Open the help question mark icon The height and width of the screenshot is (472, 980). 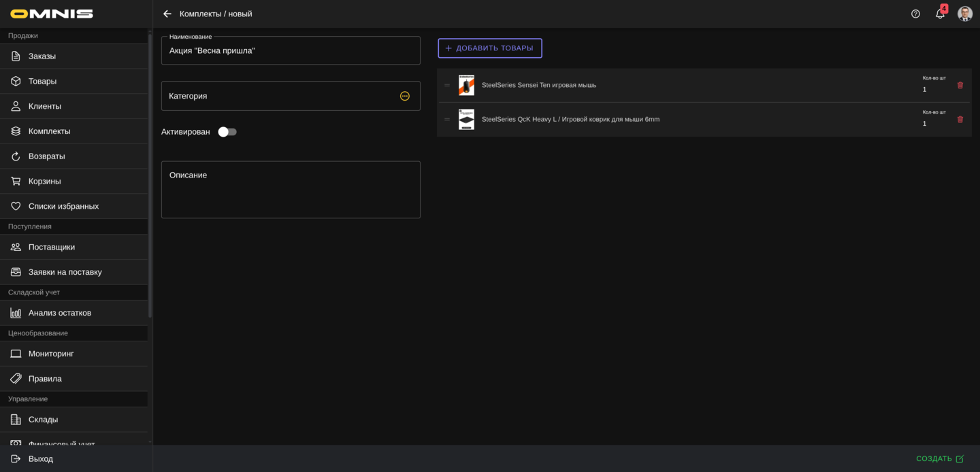pyautogui.click(x=915, y=14)
